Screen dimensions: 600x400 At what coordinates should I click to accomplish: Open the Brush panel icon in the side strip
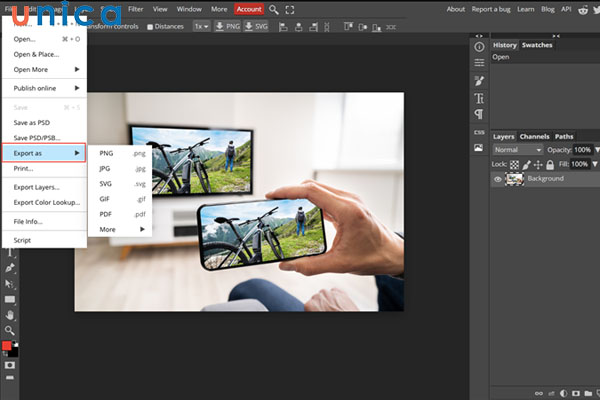[479, 80]
